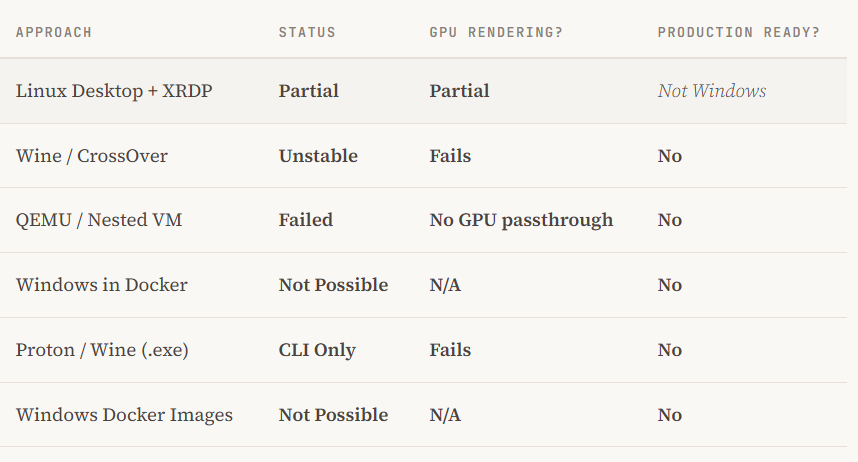The height and width of the screenshot is (462, 858).
Task: Click the CLI Only status cell
Action: 317,350
